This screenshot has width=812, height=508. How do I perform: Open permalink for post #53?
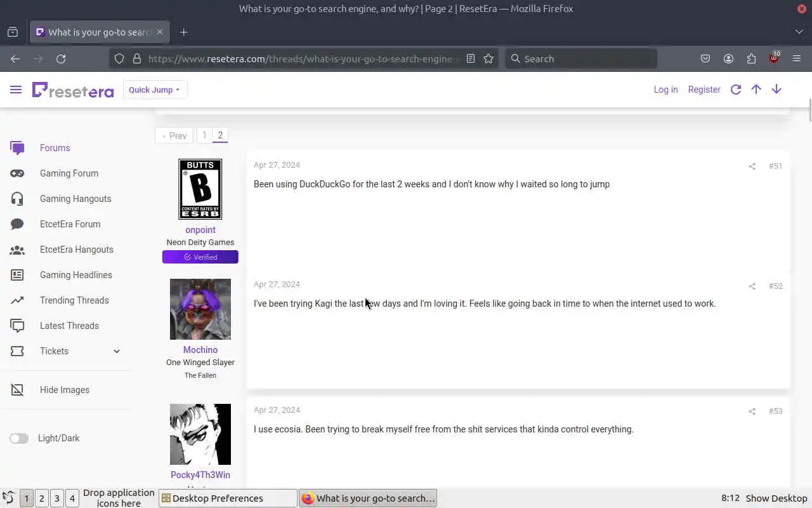(x=775, y=411)
